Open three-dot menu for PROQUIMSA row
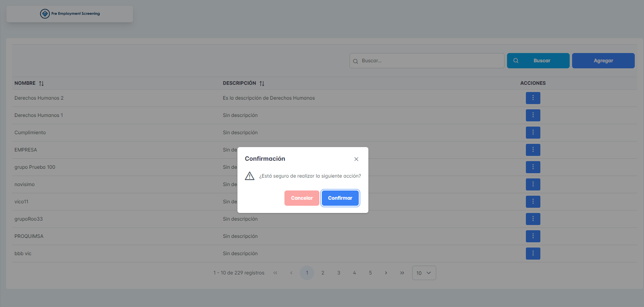The width and height of the screenshot is (644, 307). pos(533,236)
